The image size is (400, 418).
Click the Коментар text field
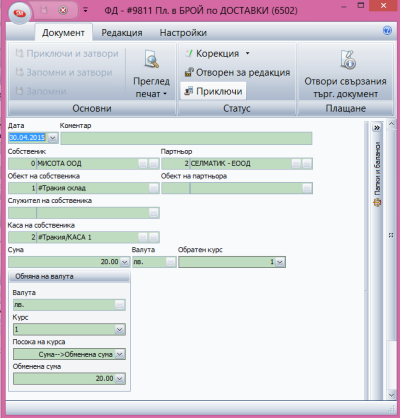[x=186, y=138]
